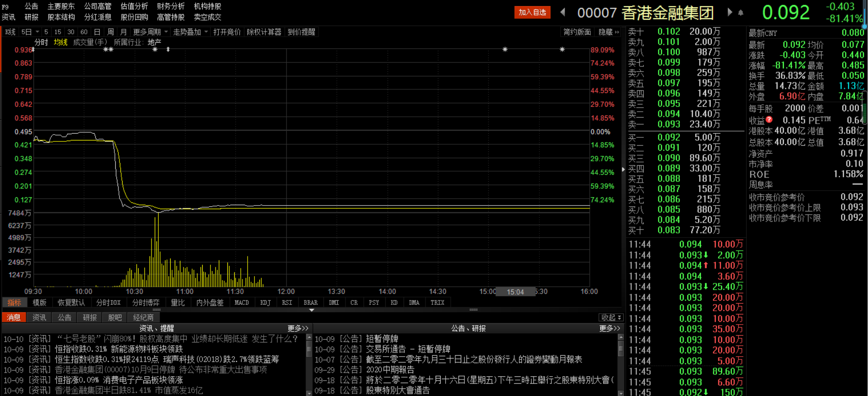Open 估值分析 in the top menu
Image resolution: width=868 pixels, height=396 pixels.
(x=135, y=6)
